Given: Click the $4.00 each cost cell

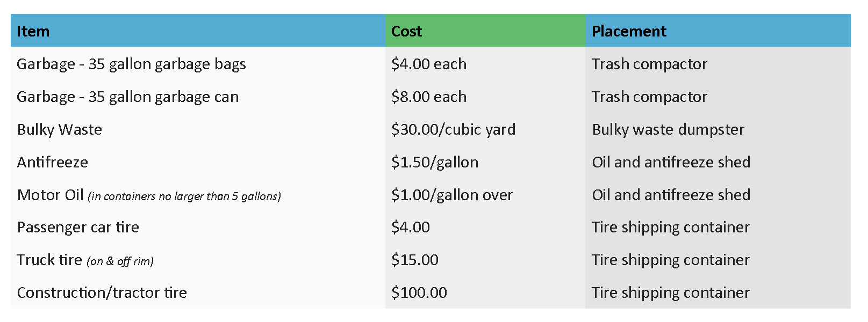Looking at the screenshot, I should (x=429, y=64).
